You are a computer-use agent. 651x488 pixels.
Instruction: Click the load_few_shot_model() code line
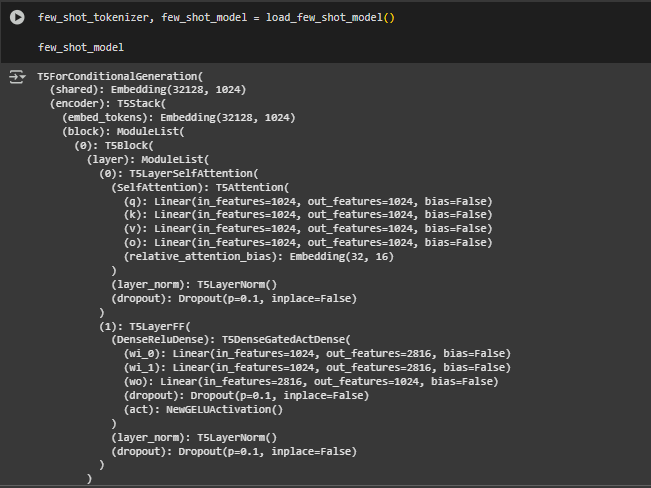click(216, 17)
